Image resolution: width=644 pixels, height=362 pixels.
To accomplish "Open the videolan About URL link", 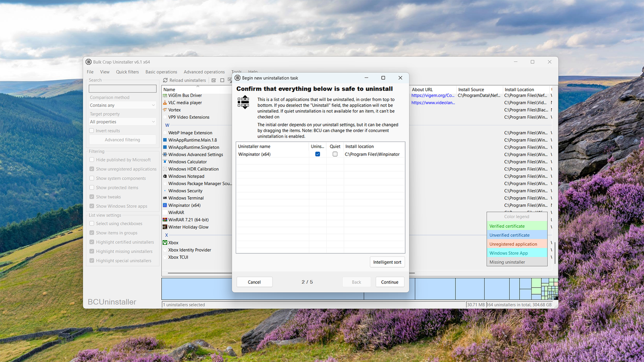I will 433,103.
